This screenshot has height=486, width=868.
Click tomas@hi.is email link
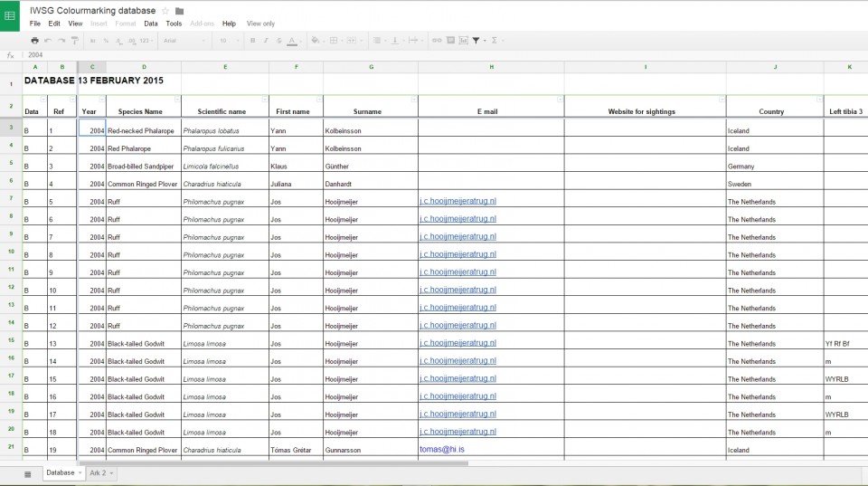(x=440, y=449)
